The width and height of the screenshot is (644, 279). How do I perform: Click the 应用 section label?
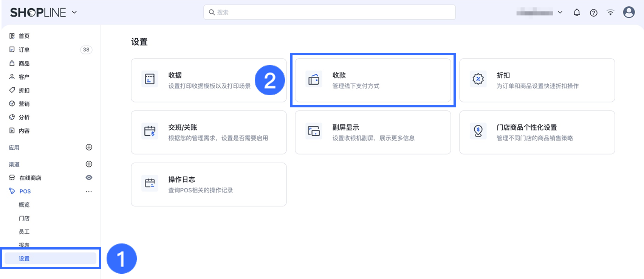pos(14,147)
